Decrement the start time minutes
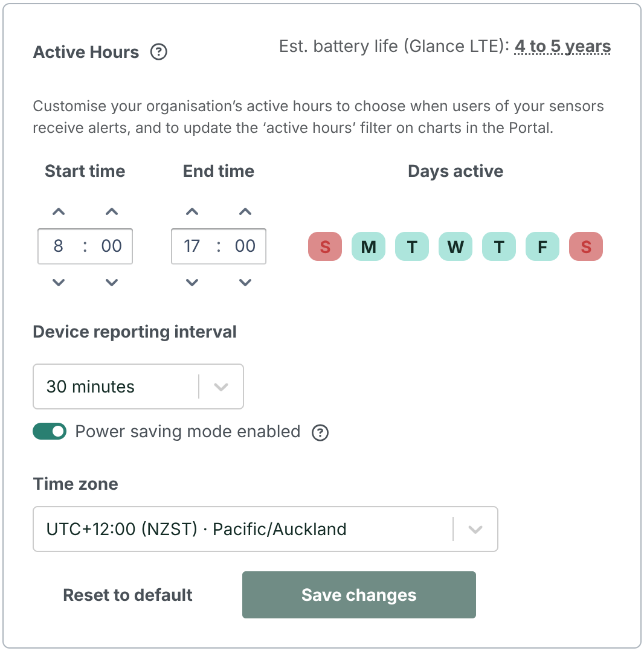The width and height of the screenshot is (644, 651). point(111,282)
